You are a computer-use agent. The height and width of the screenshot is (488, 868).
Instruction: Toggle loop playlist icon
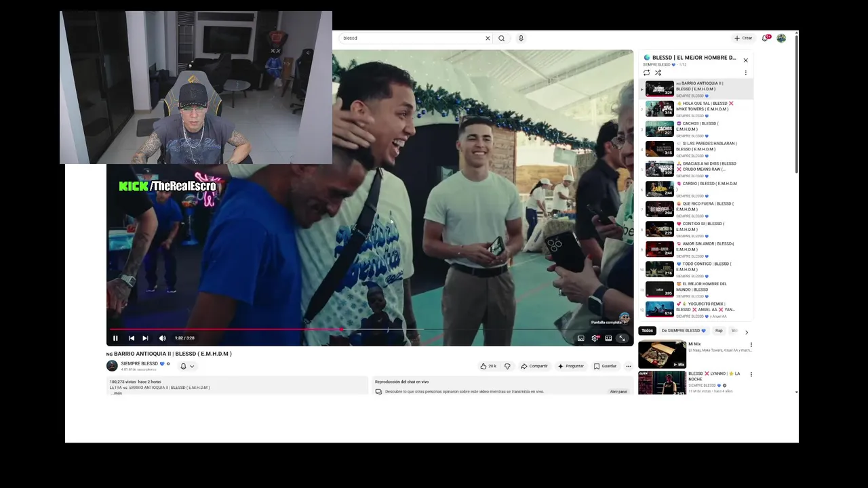pyautogui.click(x=646, y=73)
